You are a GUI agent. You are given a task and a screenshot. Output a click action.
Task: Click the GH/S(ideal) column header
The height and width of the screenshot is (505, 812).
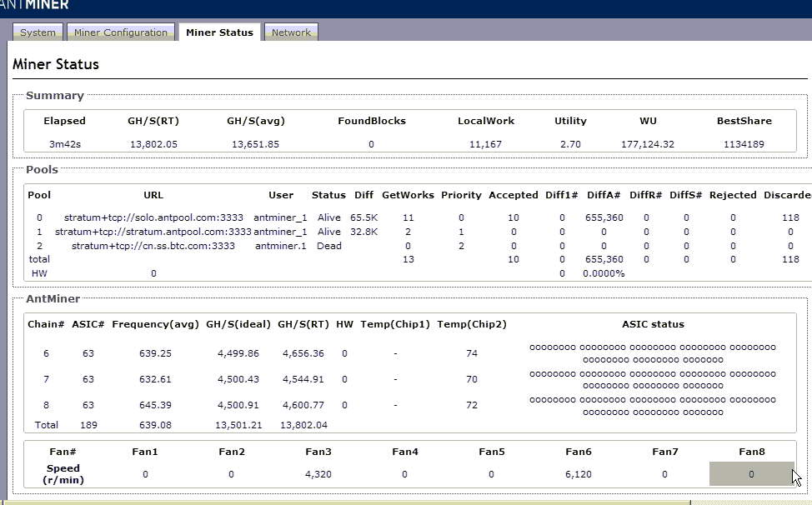(238, 324)
